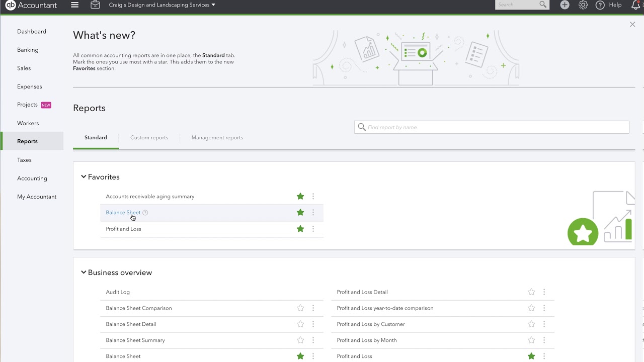Open the Create plus icon

(565, 5)
